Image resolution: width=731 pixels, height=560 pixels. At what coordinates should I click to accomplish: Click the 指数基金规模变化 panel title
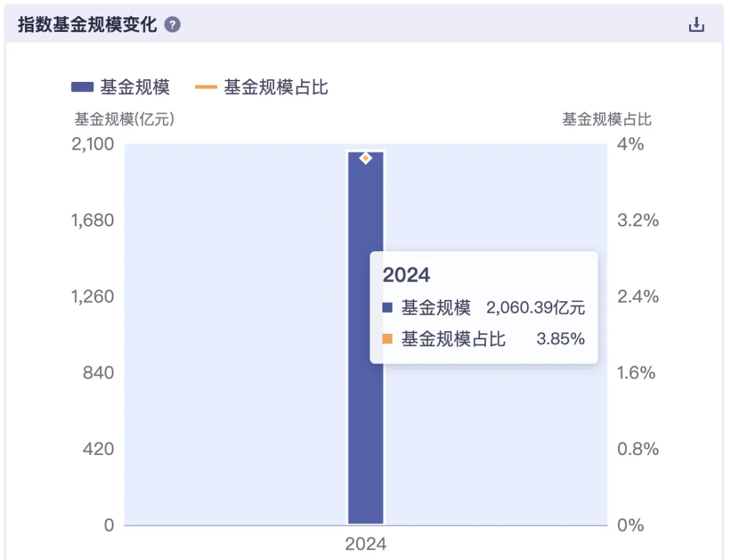pos(87,25)
